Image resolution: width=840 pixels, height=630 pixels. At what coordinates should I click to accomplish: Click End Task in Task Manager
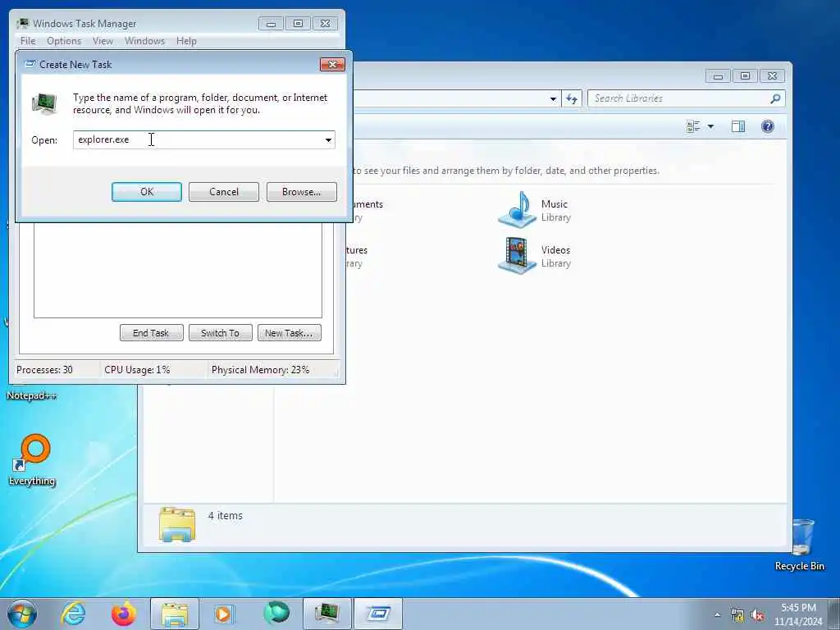[x=151, y=333]
